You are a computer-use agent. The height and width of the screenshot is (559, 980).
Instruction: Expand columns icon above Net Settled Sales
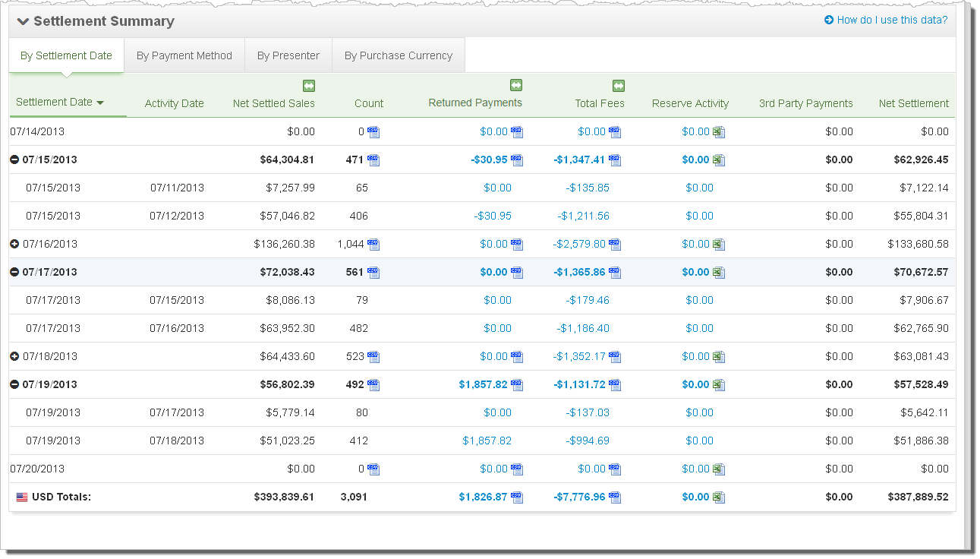point(309,86)
